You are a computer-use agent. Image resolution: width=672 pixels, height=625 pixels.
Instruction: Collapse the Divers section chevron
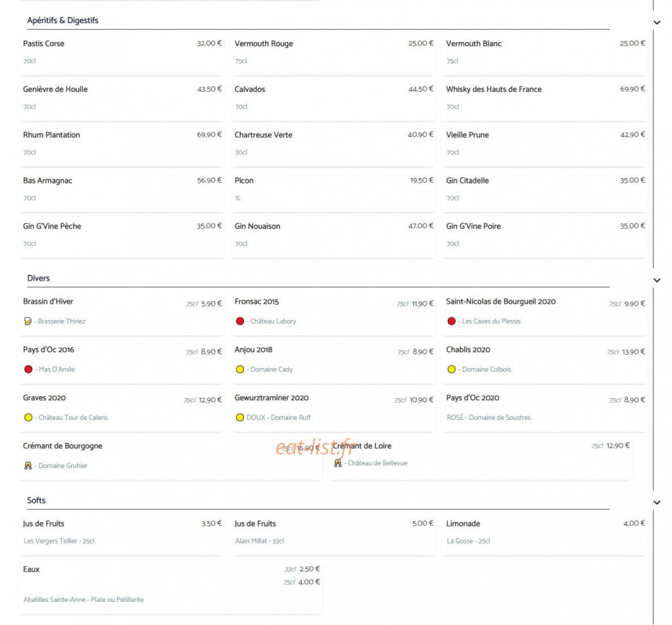coord(656,280)
